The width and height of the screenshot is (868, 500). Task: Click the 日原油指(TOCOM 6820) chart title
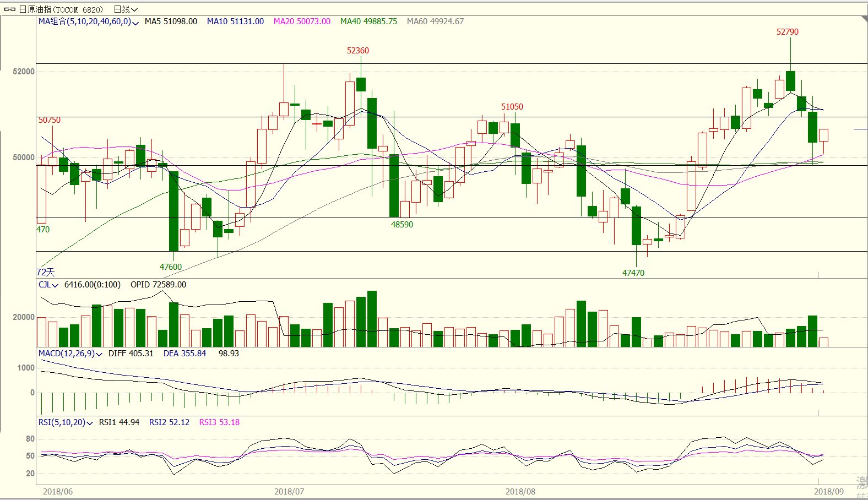[x=61, y=9]
